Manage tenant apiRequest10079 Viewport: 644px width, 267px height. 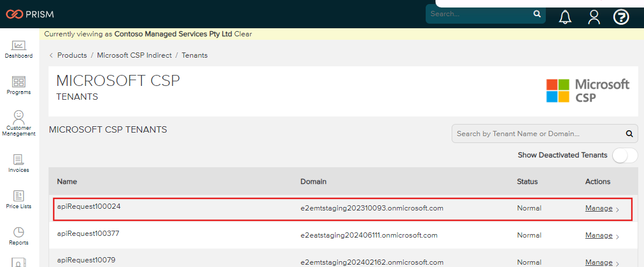click(x=599, y=262)
